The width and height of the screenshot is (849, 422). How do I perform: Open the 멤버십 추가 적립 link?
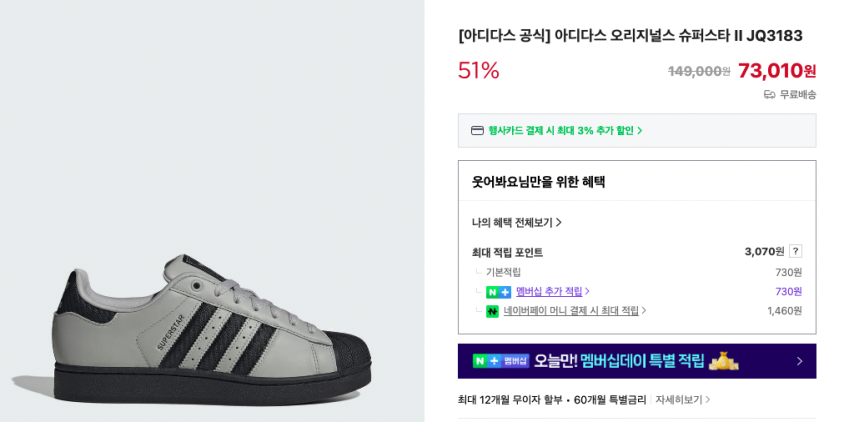click(552, 292)
